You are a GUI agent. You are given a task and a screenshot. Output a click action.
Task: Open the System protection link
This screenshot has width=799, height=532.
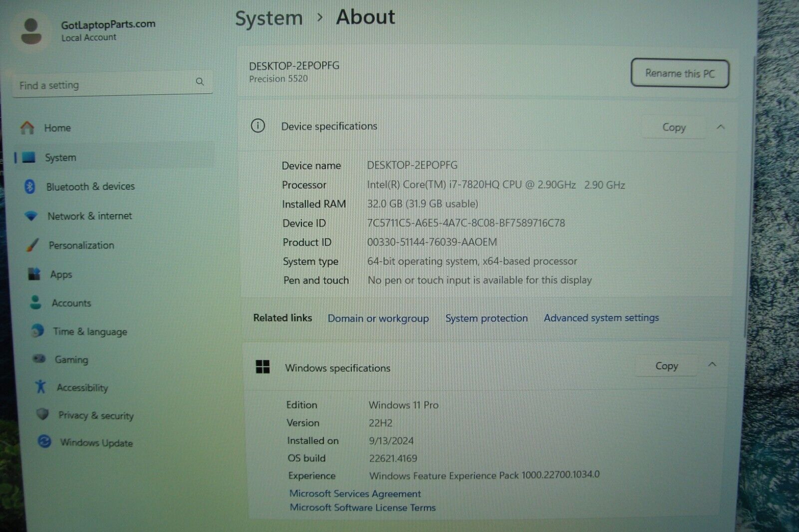coord(486,318)
